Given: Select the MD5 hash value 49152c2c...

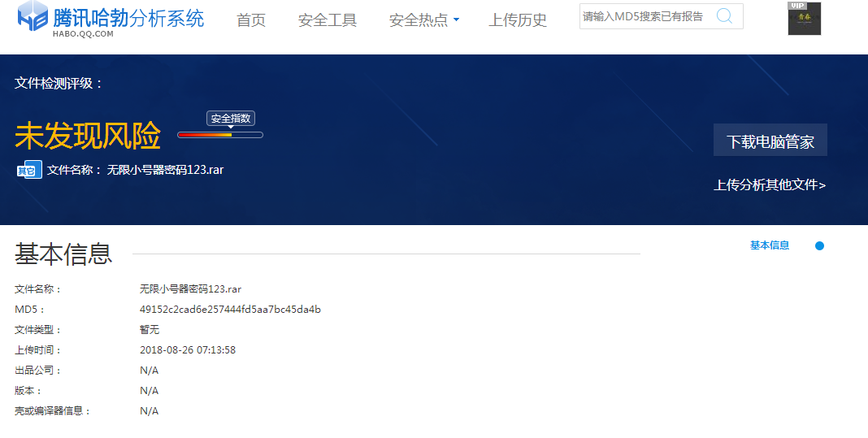Looking at the screenshot, I should coord(230,310).
